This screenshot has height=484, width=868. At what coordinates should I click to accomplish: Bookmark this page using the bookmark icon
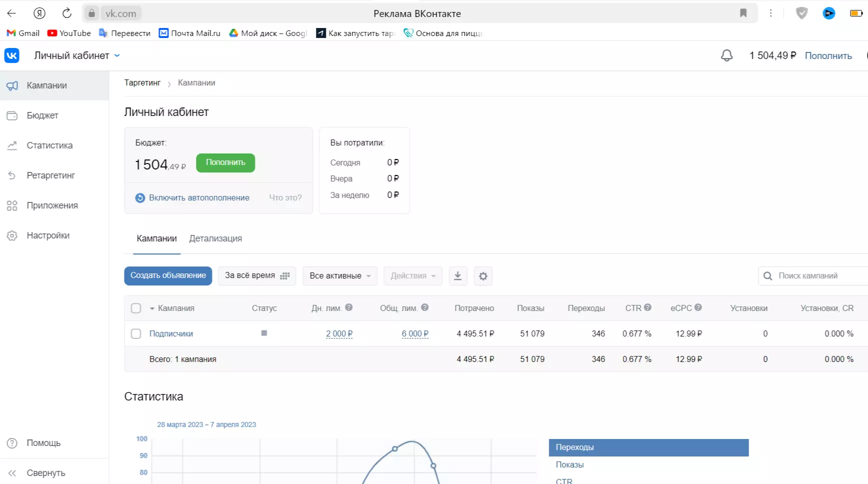[743, 13]
